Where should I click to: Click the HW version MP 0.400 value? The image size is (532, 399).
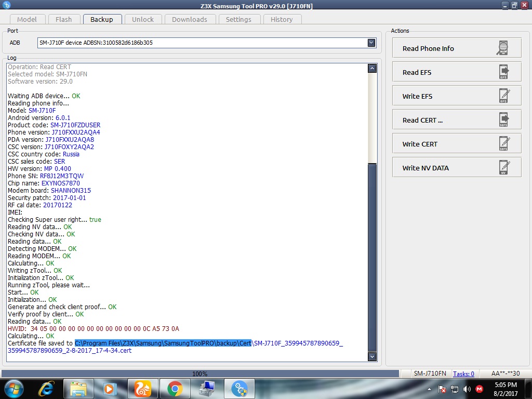tap(58, 169)
